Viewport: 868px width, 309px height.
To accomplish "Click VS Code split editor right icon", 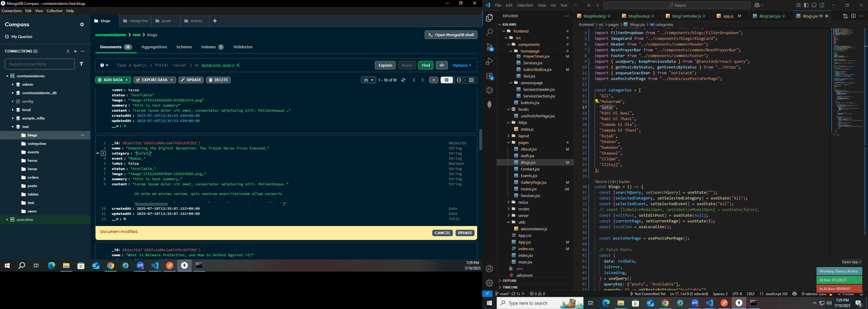I will pyautogui.click(x=853, y=16).
